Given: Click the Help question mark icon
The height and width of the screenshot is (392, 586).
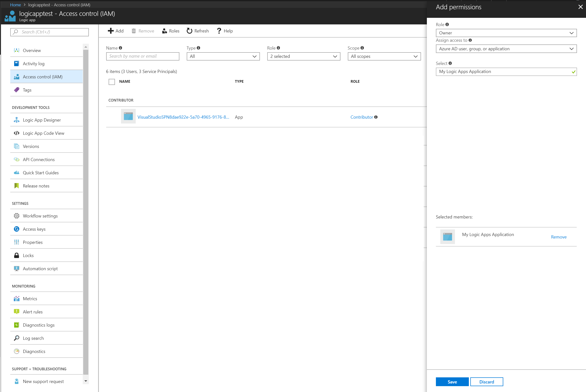Looking at the screenshot, I should pyautogui.click(x=219, y=31).
